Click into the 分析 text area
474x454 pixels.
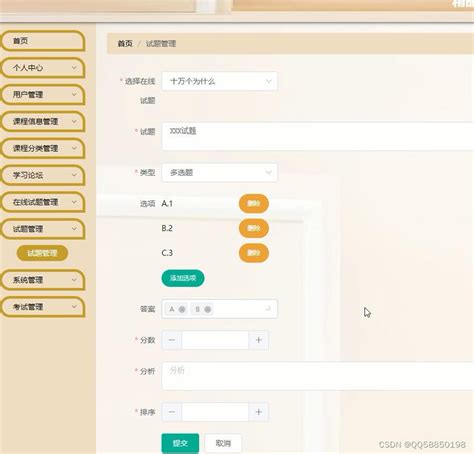point(317,376)
